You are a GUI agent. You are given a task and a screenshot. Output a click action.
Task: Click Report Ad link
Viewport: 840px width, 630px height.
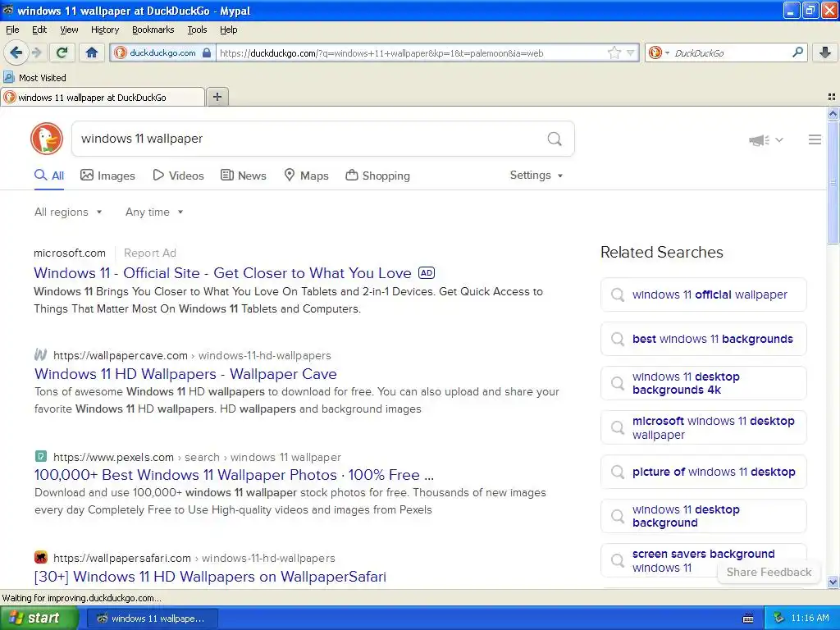150,253
